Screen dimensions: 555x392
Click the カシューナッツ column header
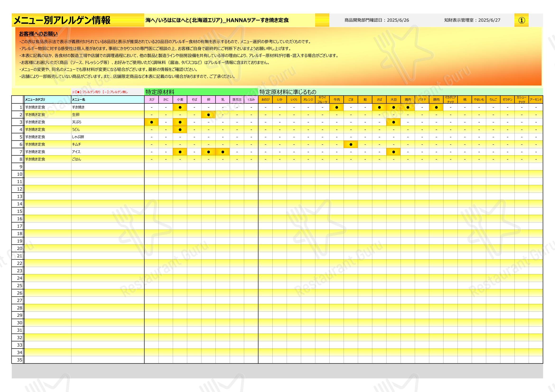click(x=522, y=100)
